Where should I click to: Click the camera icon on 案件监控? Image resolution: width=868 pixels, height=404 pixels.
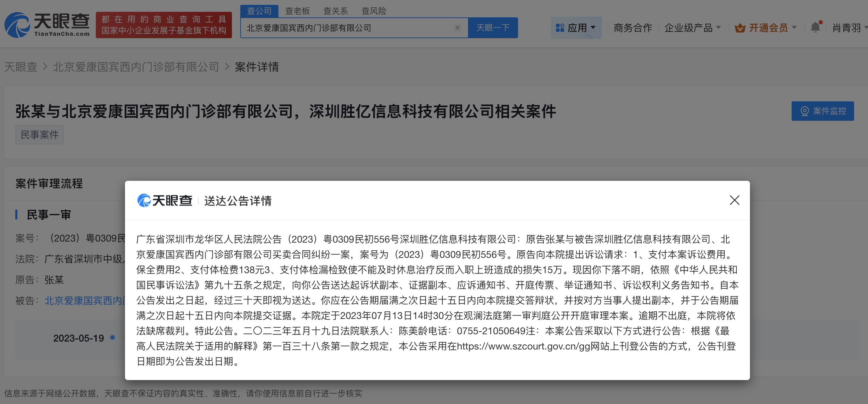coord(804,111)
